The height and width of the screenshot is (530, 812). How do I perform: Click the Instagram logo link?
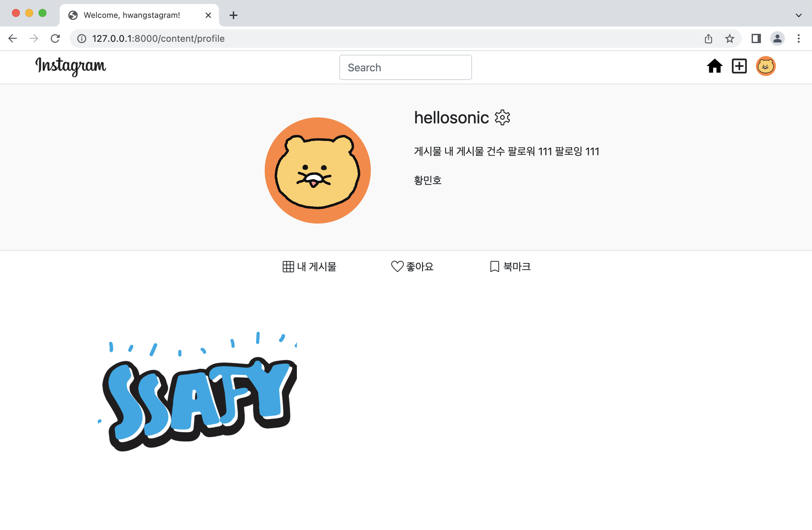click(71, 66)
